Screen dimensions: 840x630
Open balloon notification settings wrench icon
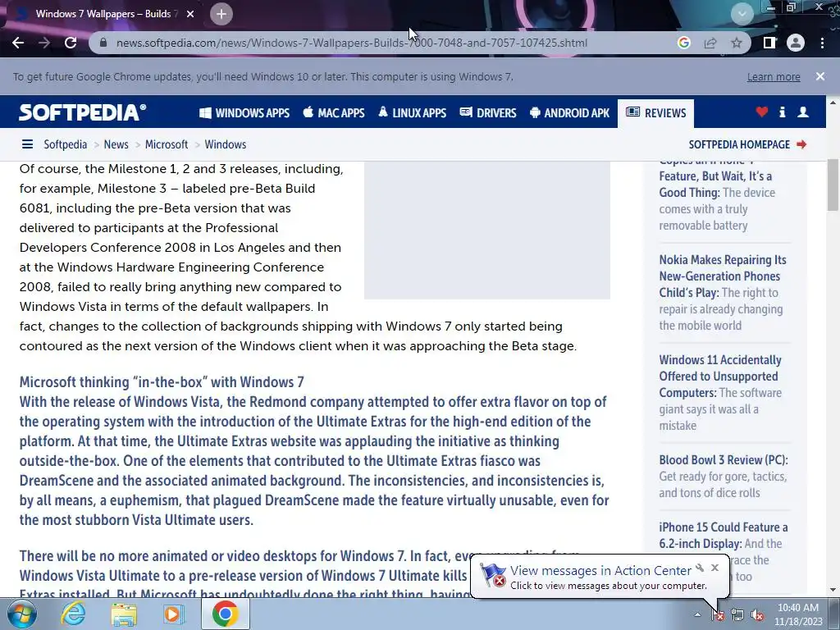click(700, 568)
